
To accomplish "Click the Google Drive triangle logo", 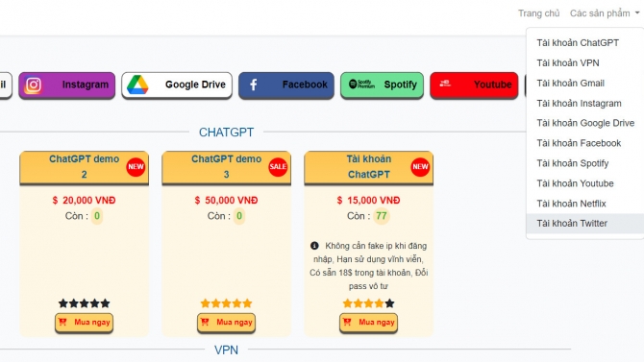I will tap(137, 84).
